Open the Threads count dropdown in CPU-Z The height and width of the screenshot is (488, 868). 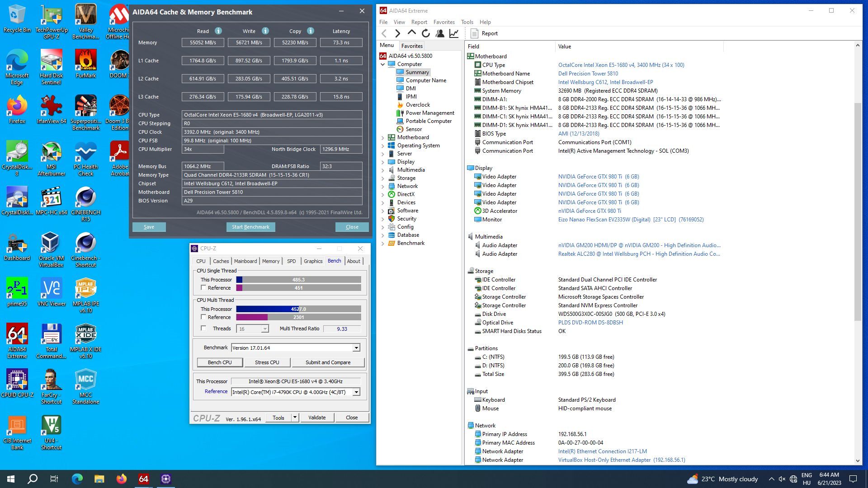(265, 329)
